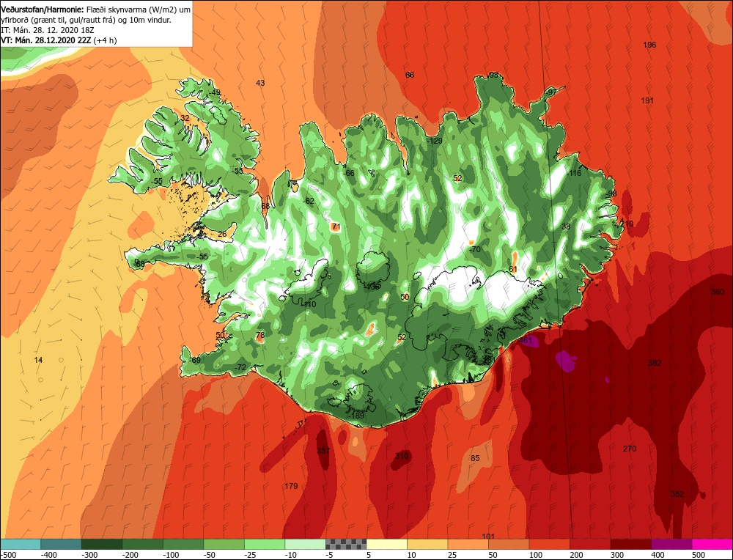
Task: Click the flux value 357 south of the coast
Action: (x=323, y=451)
